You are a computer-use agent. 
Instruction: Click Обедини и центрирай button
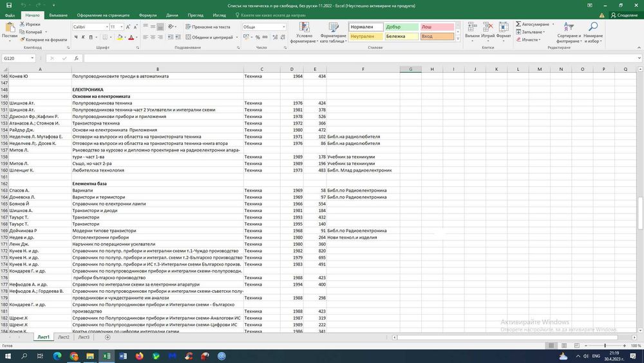pyautogui.click(x=209, y=37)
